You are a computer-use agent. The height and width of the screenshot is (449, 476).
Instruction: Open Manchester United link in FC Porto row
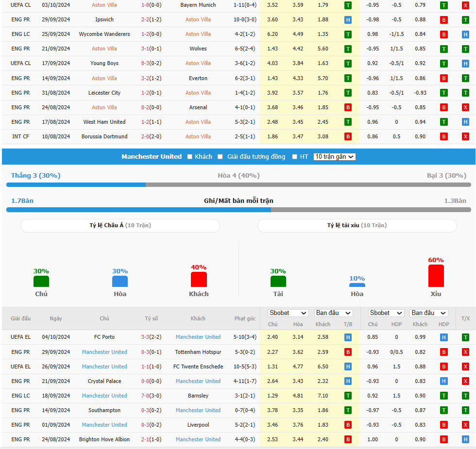(198, 337)
